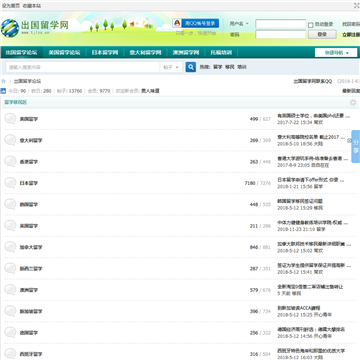Click the bubble icon beside 澳洲留学
Screen dimensions: 360x360
10,290
